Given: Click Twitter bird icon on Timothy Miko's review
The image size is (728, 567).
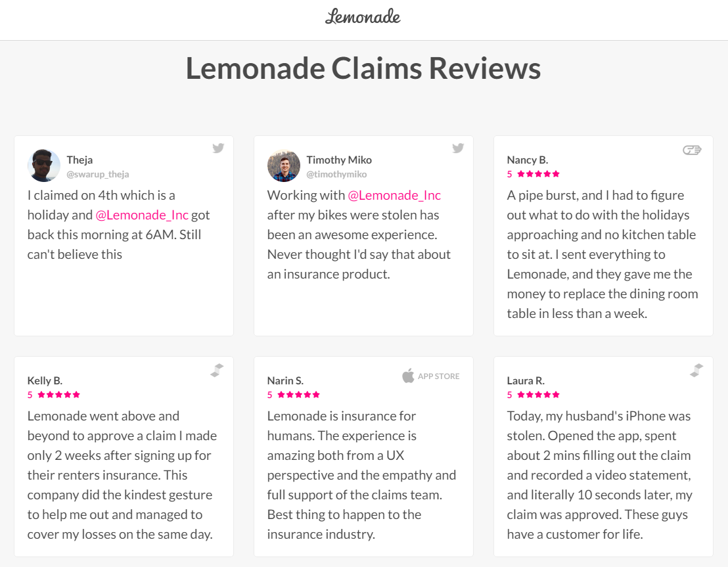Looking at the screenshot, I should click(458, 148).
